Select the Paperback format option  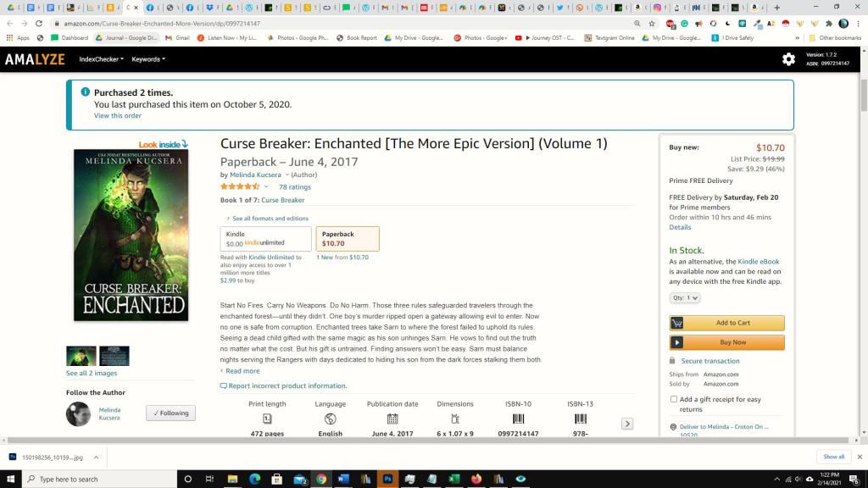point(348,239)
